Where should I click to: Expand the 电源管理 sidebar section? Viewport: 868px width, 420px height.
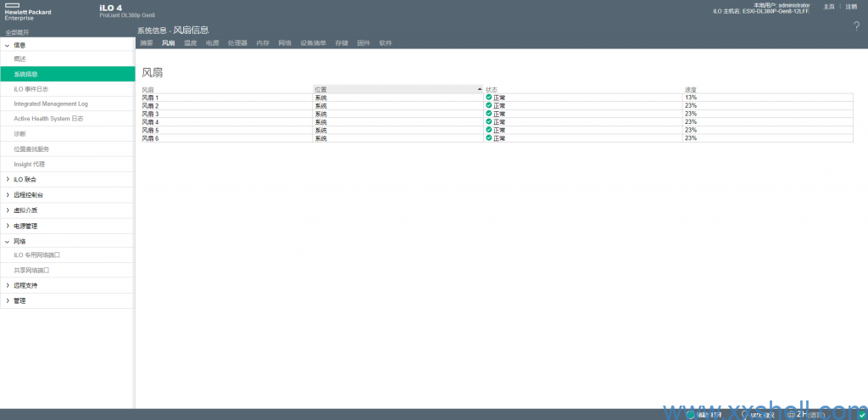8,227
